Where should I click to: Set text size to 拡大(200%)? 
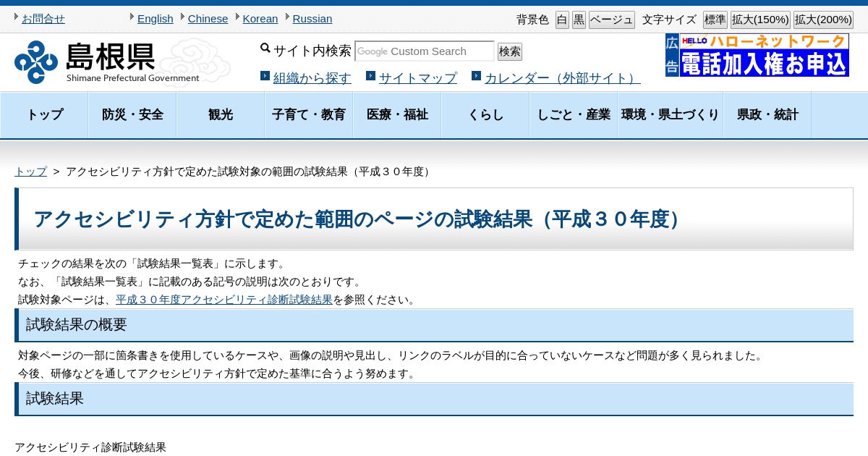(x=823, y=20)
